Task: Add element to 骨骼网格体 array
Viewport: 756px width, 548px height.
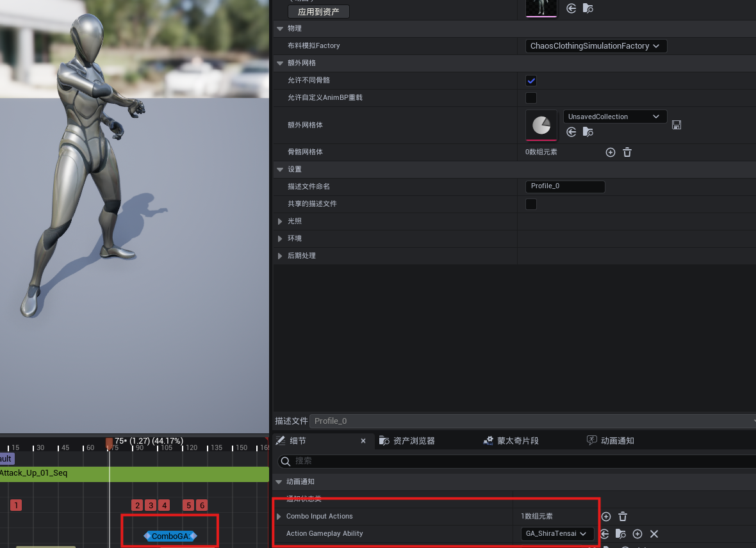Action: 610,152
